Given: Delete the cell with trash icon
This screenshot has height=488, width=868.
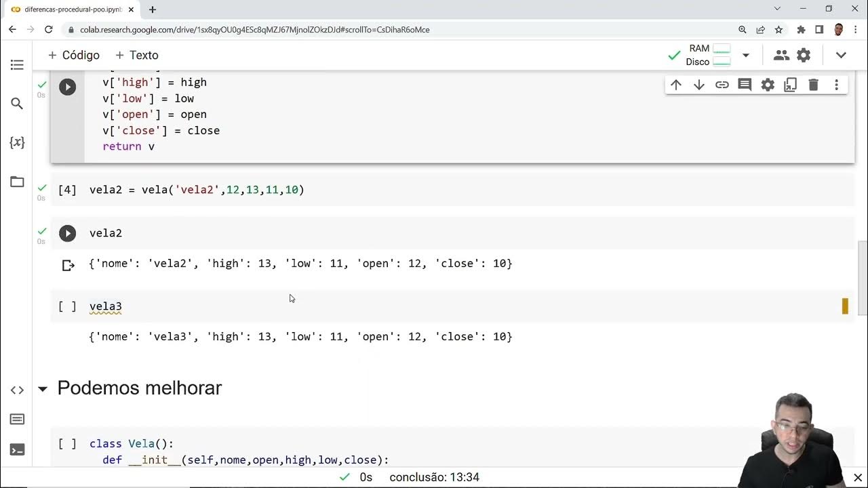Looking at the screenshot, I should pyautogui.click(x=813, y=85).
